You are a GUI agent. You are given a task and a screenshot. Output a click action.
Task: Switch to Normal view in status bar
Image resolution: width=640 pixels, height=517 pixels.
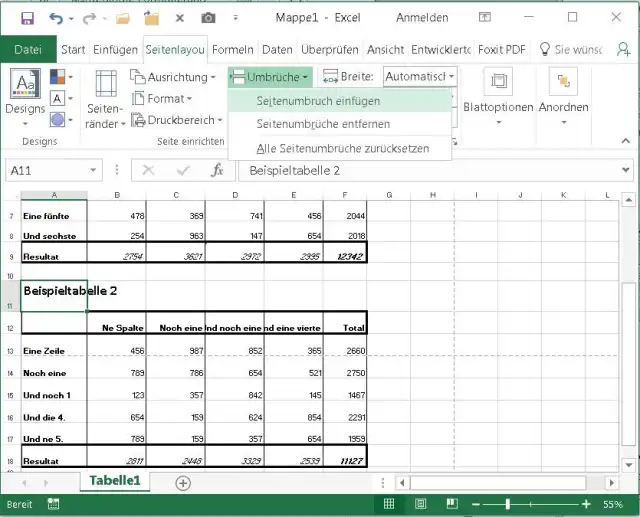click(x=389, y=504)
